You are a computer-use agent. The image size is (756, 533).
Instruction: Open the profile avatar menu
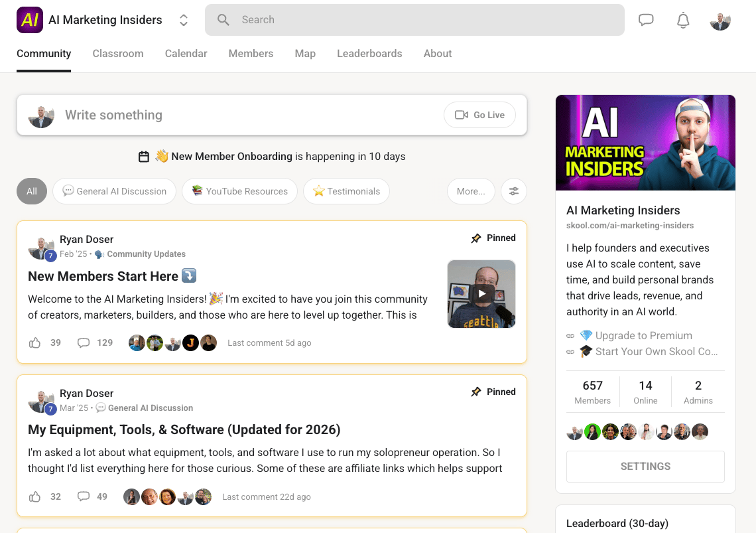point(720,21)
